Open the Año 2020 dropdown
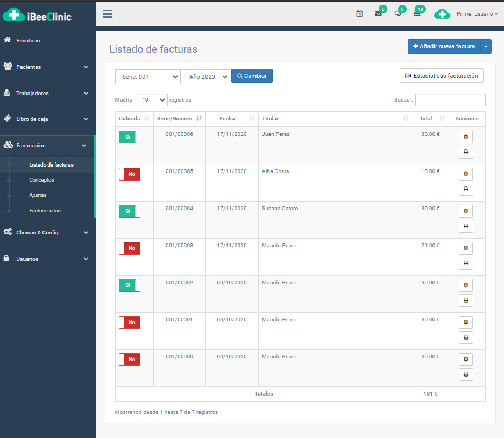Image resolution: width=504 pixels, height=438 pixels. click(x=206, y=77)
